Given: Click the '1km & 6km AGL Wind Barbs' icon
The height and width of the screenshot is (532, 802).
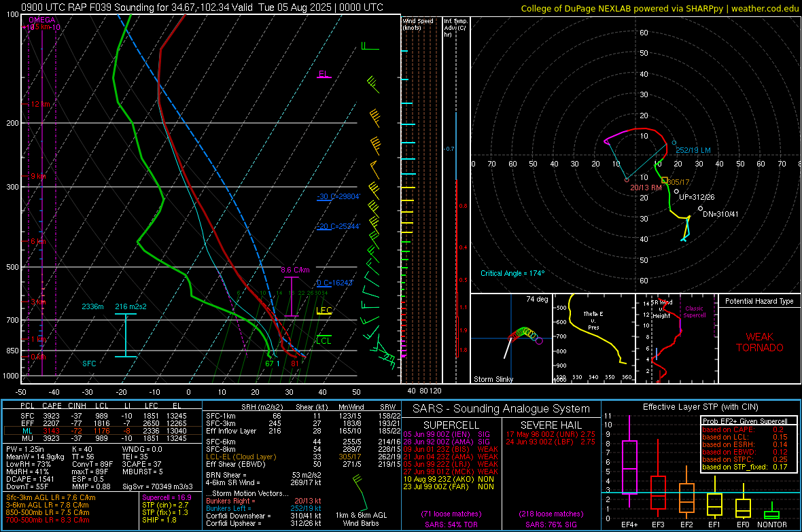Looking at the screenshot, I should point(361,499).
